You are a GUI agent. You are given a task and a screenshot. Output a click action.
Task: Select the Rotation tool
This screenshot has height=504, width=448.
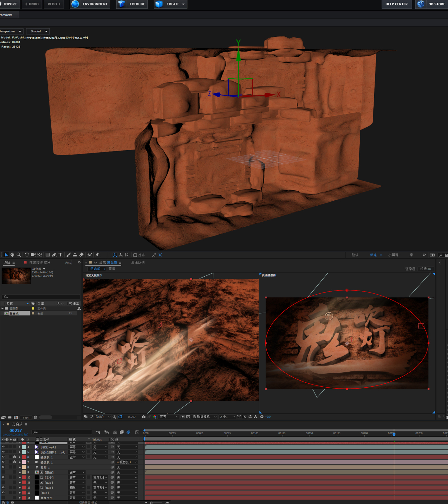click(27, 255)
